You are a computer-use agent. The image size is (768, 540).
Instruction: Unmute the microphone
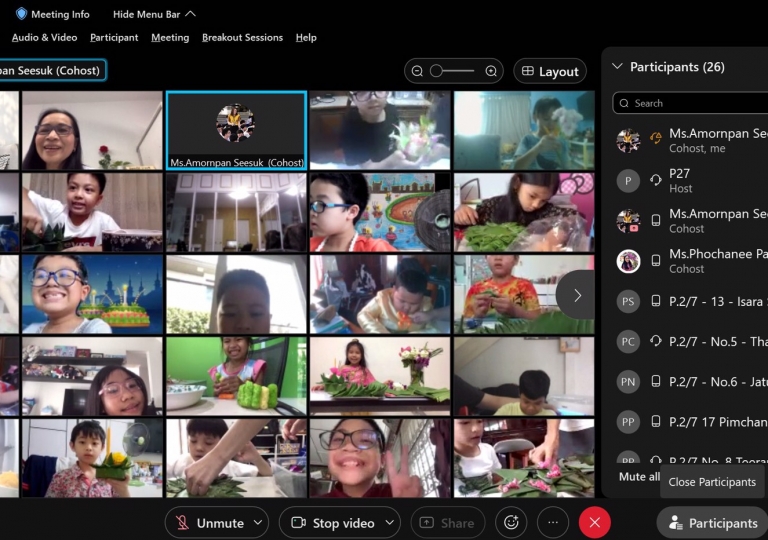click(210, 523)
